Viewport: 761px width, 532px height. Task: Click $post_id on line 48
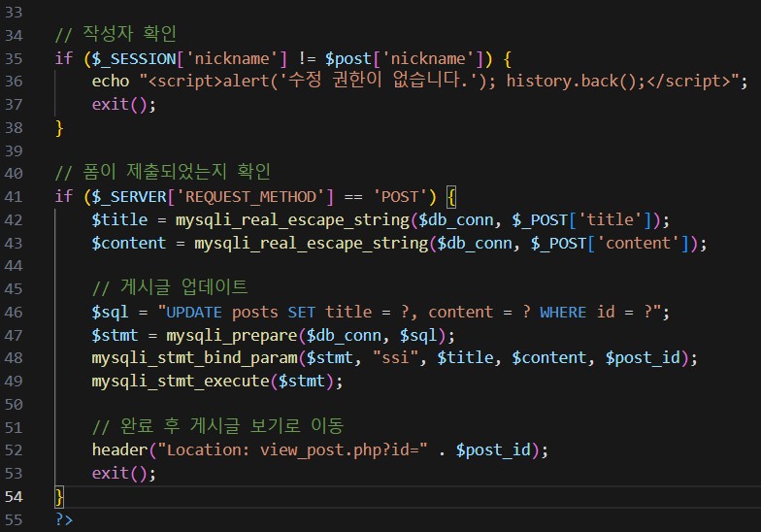click(x=643, y=358)
